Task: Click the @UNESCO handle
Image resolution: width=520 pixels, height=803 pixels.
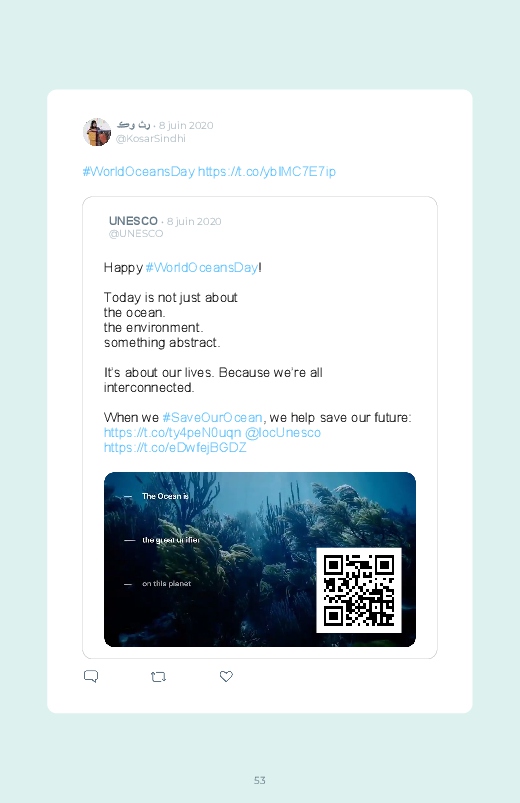Action: click(136, 234)
